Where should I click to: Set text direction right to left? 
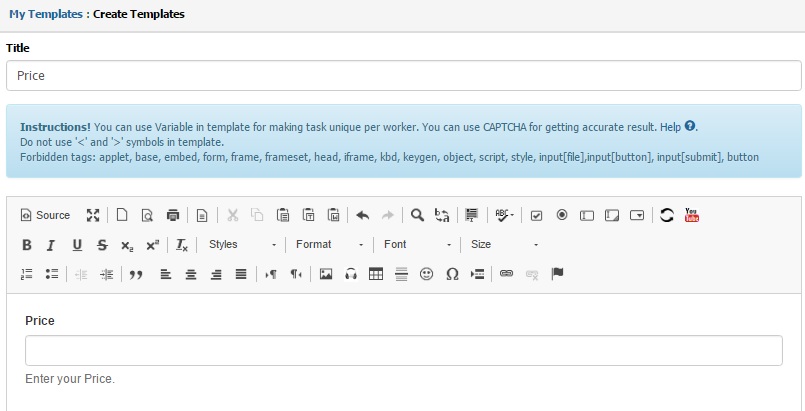point(296,275)
